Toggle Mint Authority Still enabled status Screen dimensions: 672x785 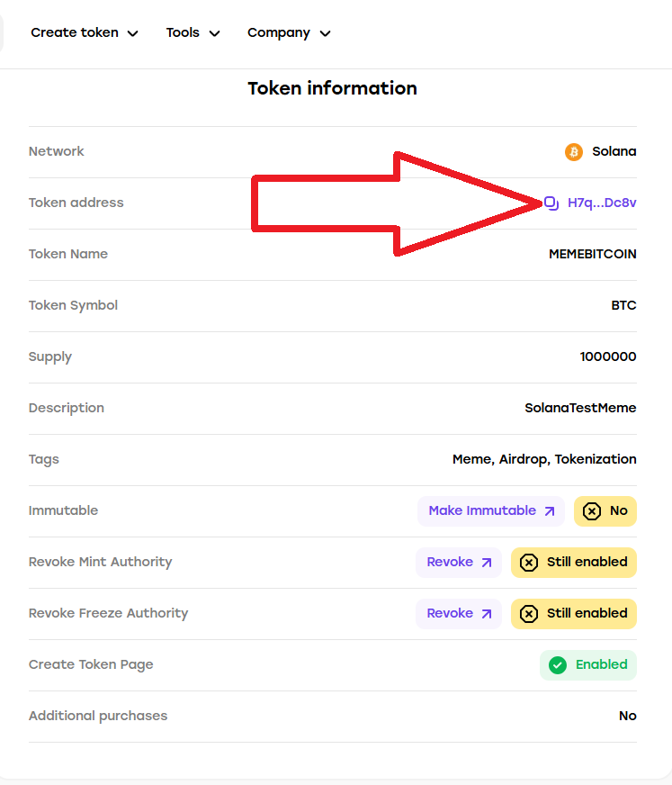pos(574,563)
